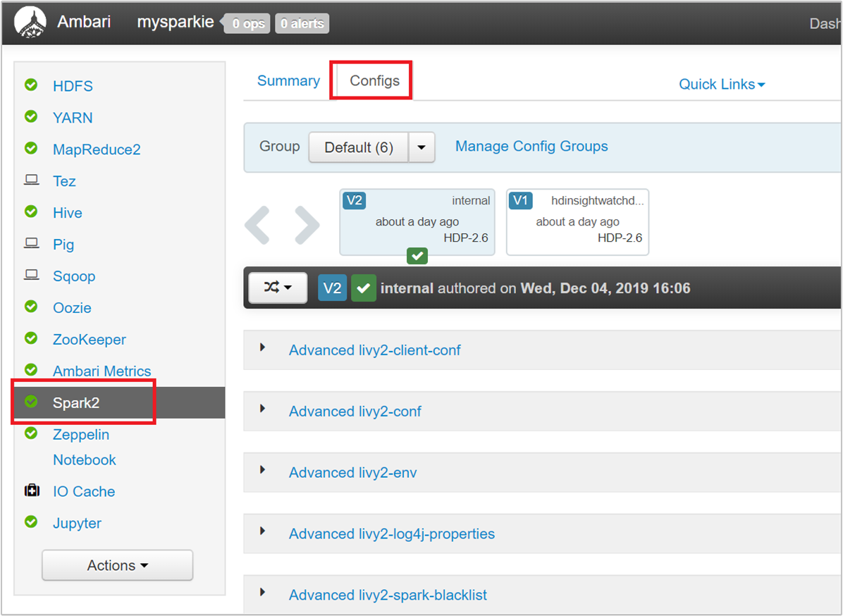Image resolution: width=843 pixels, height=616 pixels.
Task: Click the maintenance icon next to Sqoop
Action: (x=32, y=276)
